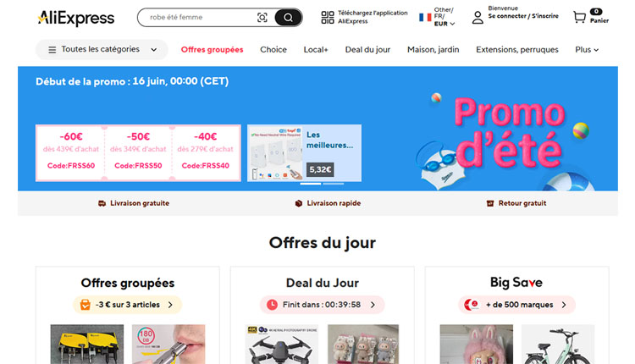Screen dimensions: 635x364
Task: Click the user account profile icon
Action: point(478,18)
